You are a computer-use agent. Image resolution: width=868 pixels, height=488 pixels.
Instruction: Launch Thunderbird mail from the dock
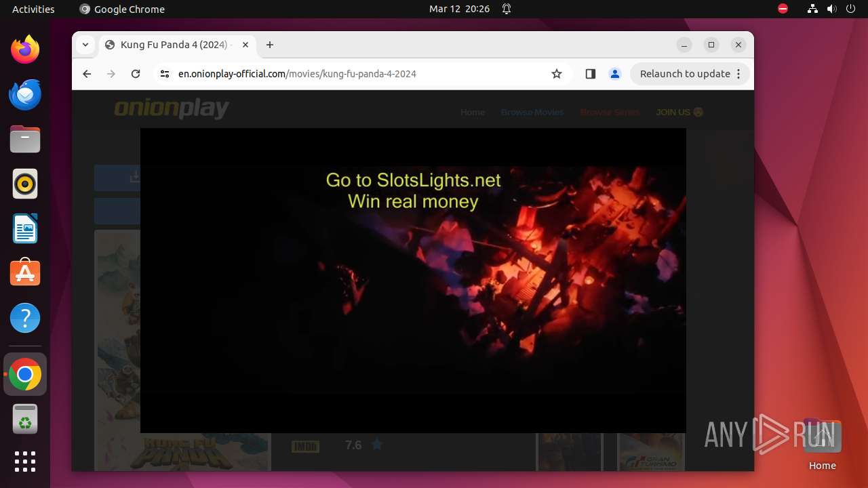(x=25, y=94)
